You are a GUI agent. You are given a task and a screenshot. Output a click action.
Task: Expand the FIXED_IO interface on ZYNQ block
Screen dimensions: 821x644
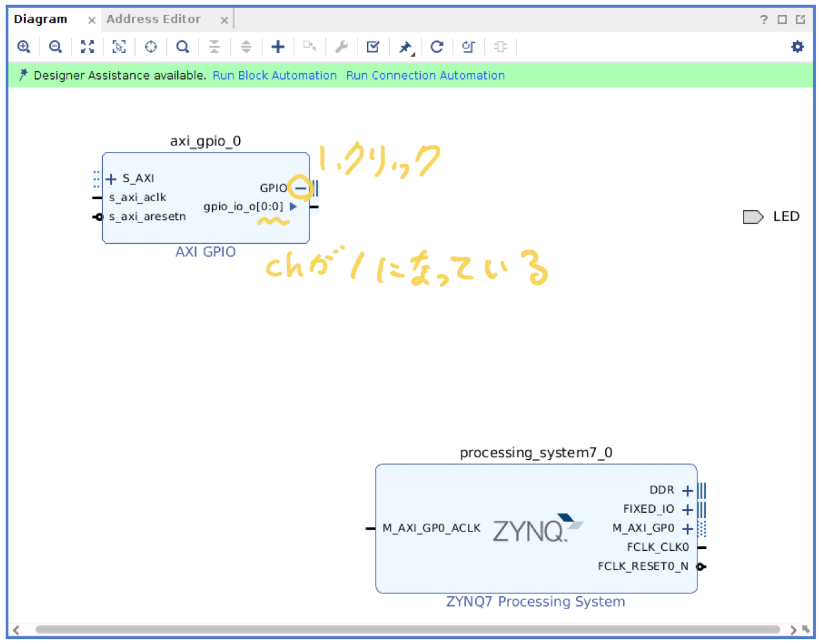click(688, 510)
